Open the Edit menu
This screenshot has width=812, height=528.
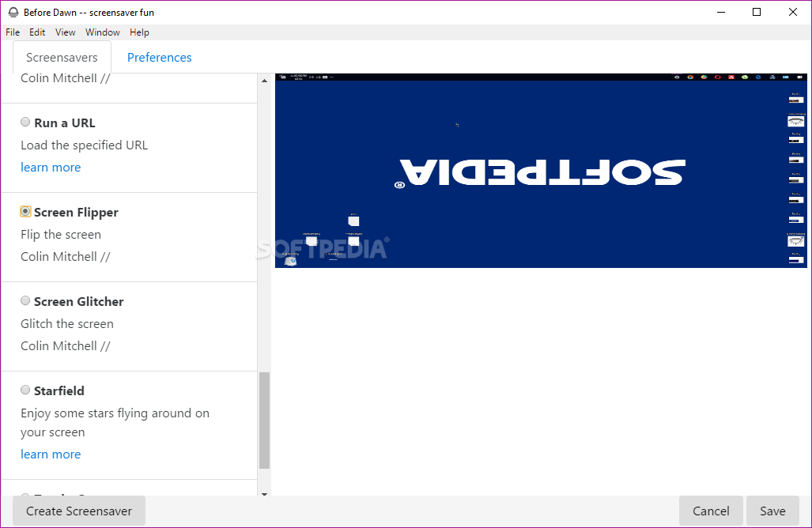coord(37,32)
